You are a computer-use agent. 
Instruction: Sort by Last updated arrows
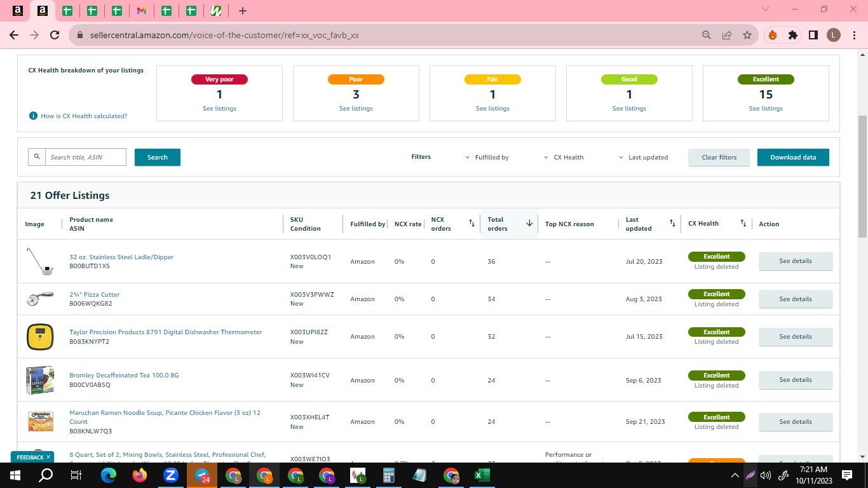672,223
